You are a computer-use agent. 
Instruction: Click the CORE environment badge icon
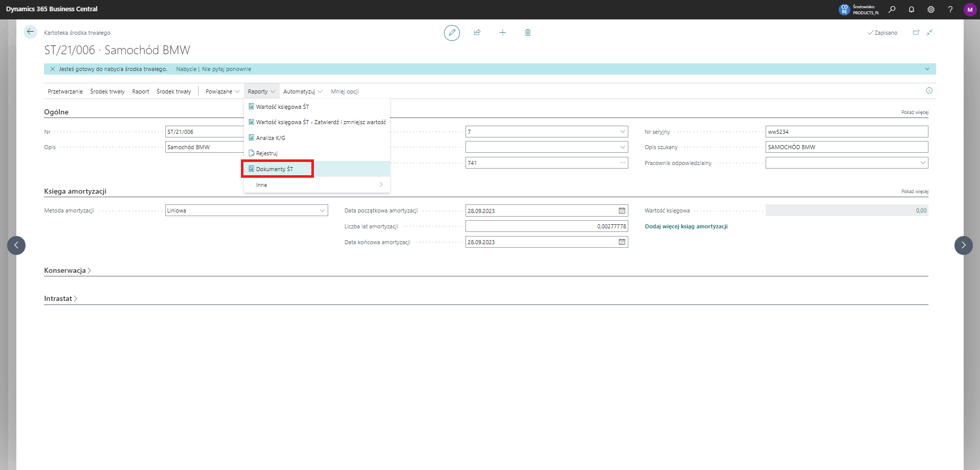pos(844,9)
